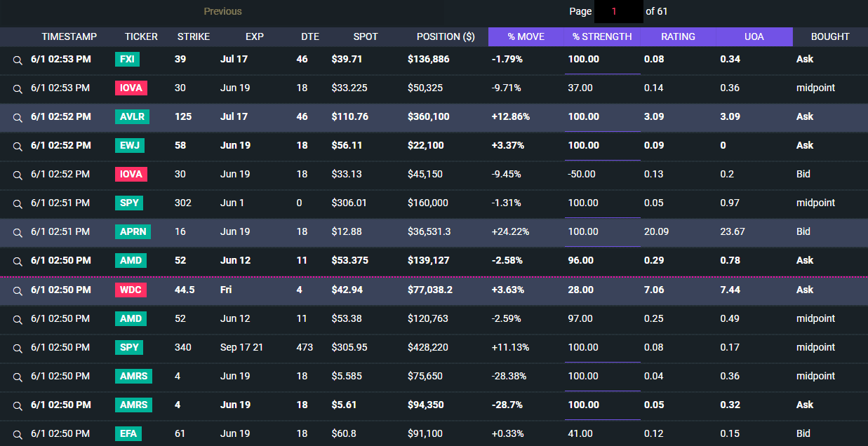Click the 44.5 strike value
Screen dimensions: 868x446
point(185,290)
